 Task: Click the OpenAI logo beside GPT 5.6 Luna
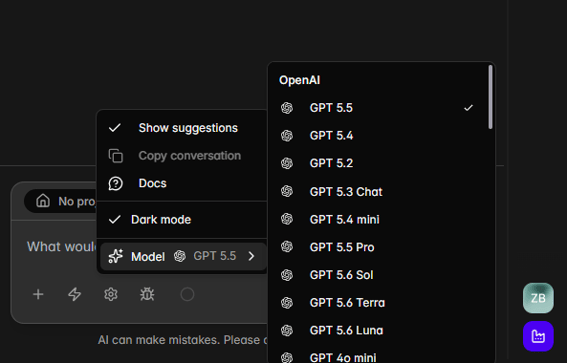click(287, 330)
